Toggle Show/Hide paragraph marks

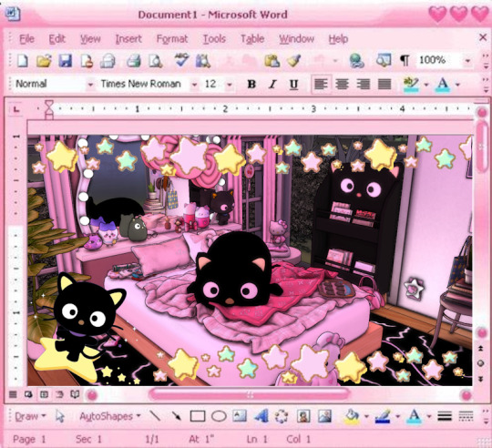click(x=405, y=60)
